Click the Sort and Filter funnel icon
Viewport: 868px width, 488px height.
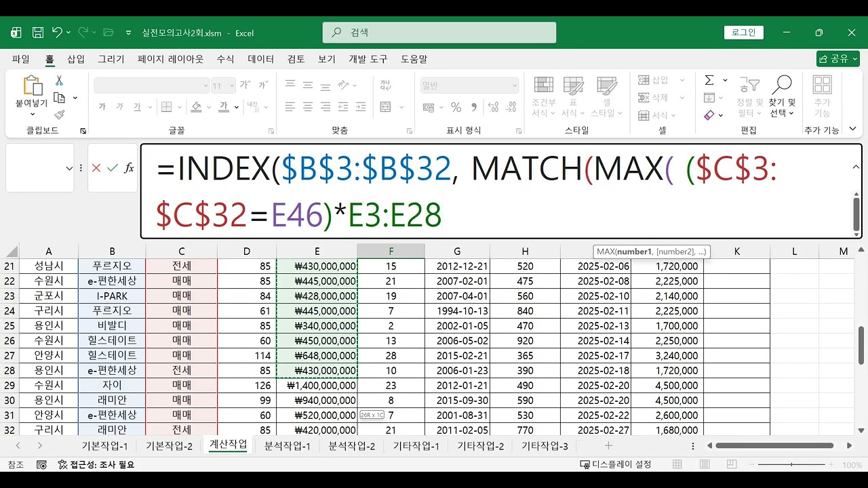(x=749, y=85)
